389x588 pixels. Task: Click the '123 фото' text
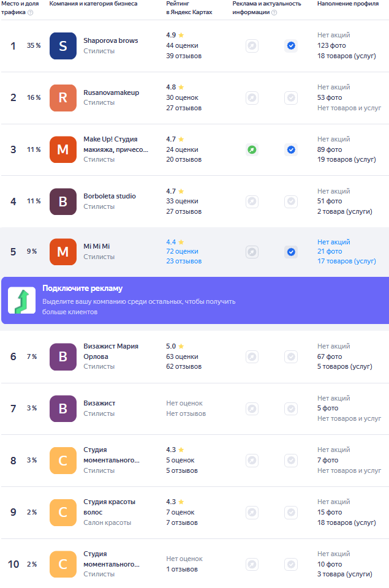pos(331,45)
